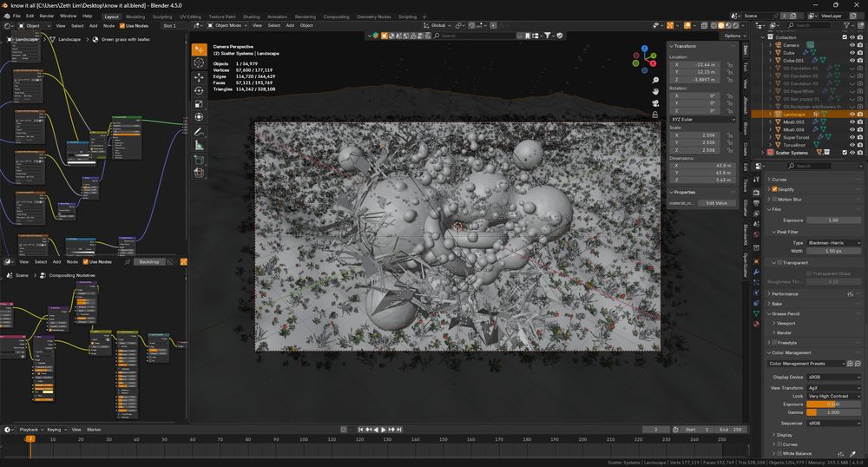Viewport: 868px width, 467px height.
Task: Jump to the timeline end frame
Action: pos(399,430)
